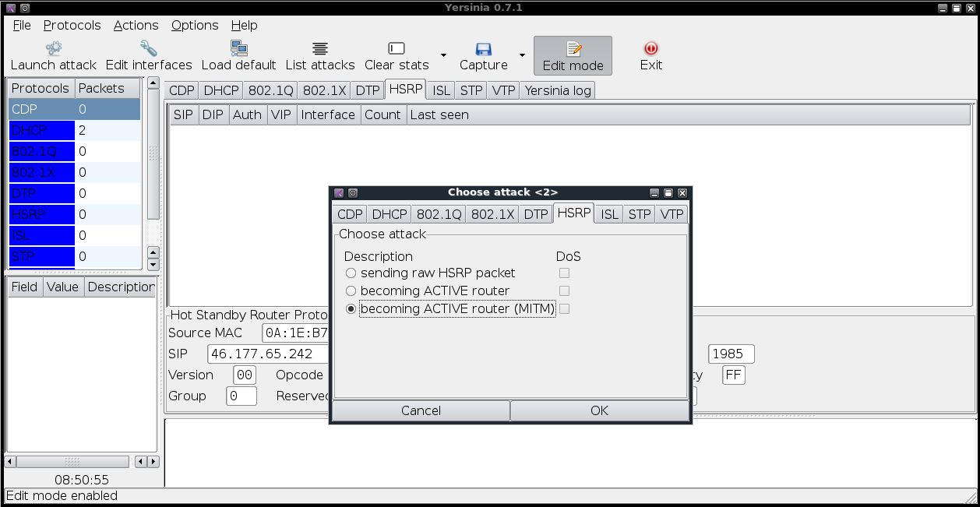The height and width of the screenshot is (507, 980).
Task: Click the window menu icon of Choose attack dialog
Action: 338,192
